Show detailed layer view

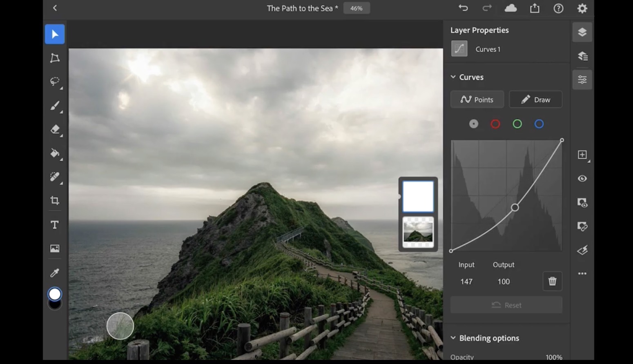pyautogui.click(x=582, y=56)
